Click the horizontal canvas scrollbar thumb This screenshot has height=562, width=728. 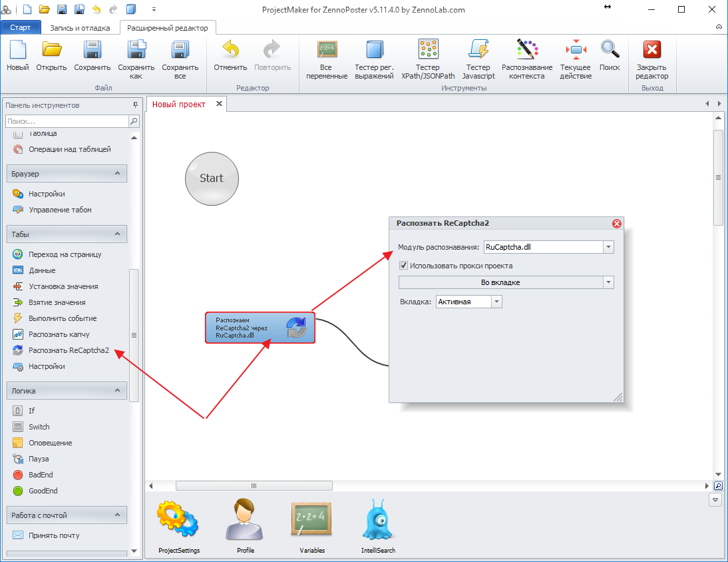[252, 485]
